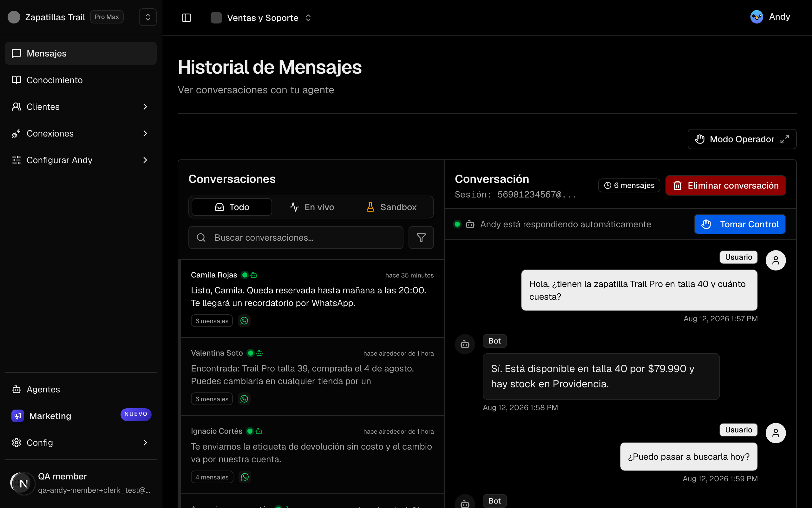The height and width of the screenshot is (508, 812).
Task: Click the Conexiones plug icon
Action: tap(16, 133)
